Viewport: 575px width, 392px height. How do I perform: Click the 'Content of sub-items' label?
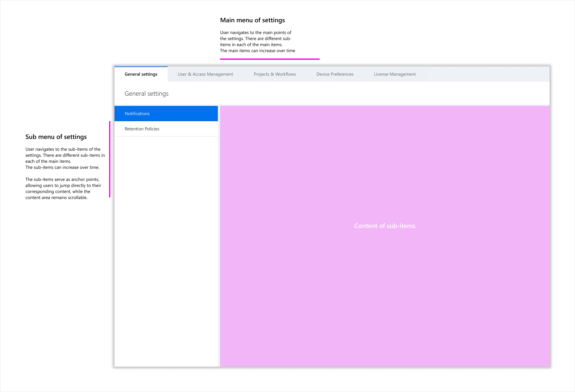[x=384, y=226]
